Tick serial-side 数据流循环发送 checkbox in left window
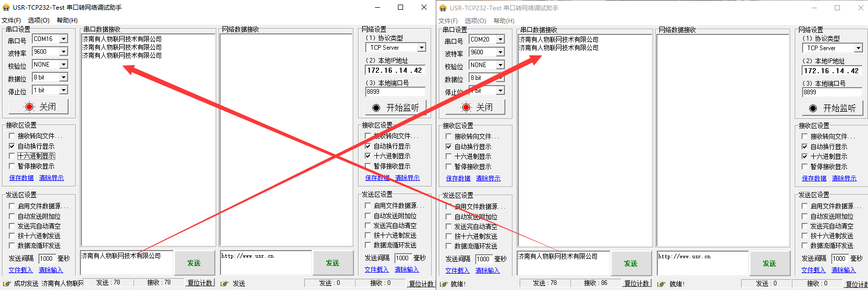The height and width of the screenshot is (290, 868). coord(12,245)
